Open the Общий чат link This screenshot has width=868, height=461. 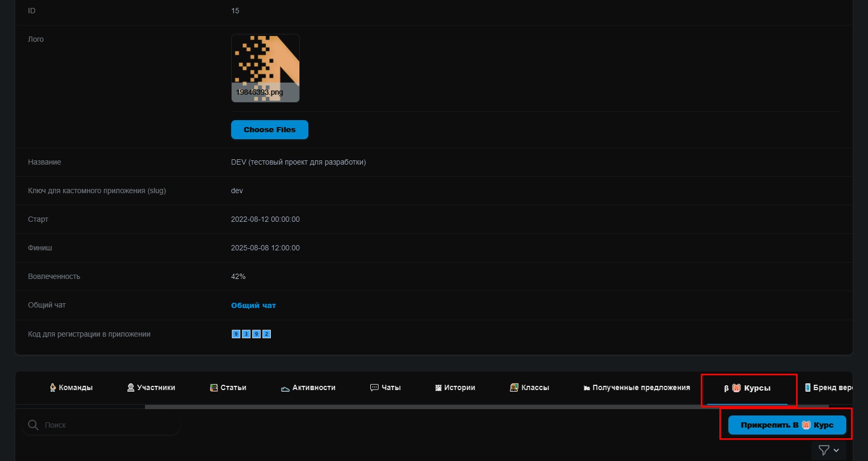[x=253, y=305]
